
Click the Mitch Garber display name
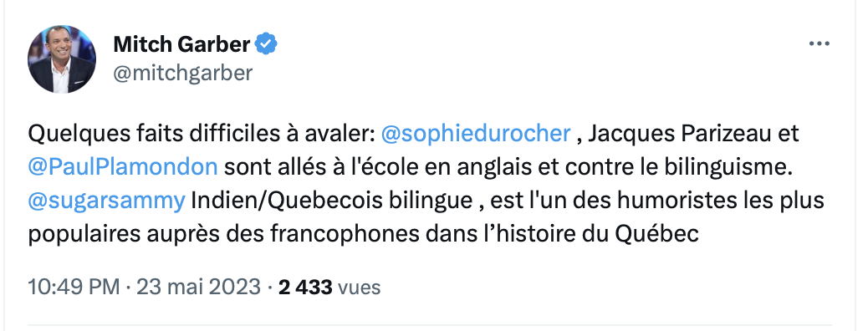pyautogui.click(x=181, y=44)
